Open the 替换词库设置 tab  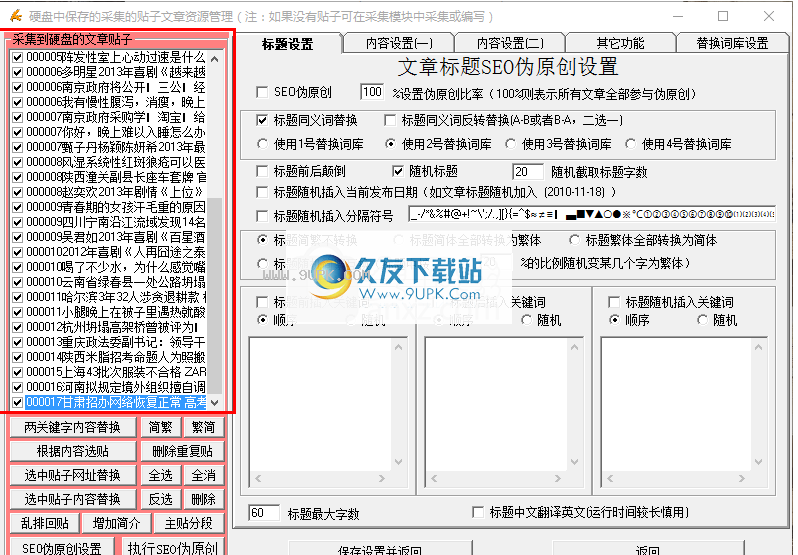click(x=732, y=43)
